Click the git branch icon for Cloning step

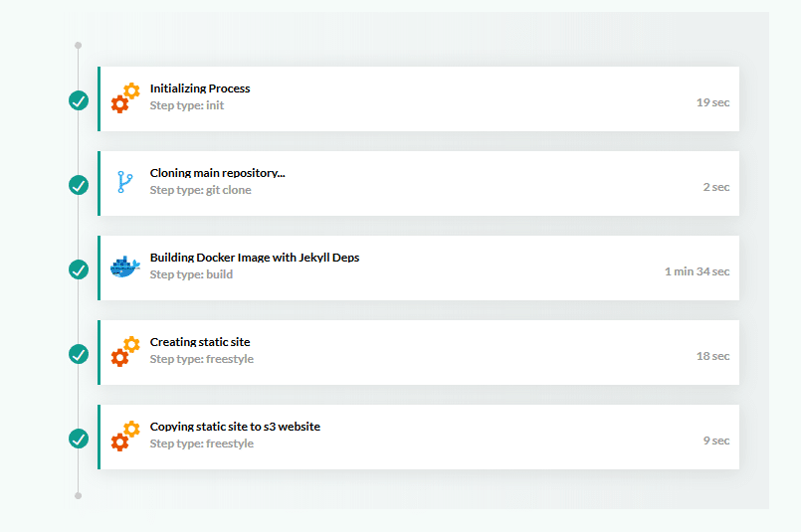(124, 182)
